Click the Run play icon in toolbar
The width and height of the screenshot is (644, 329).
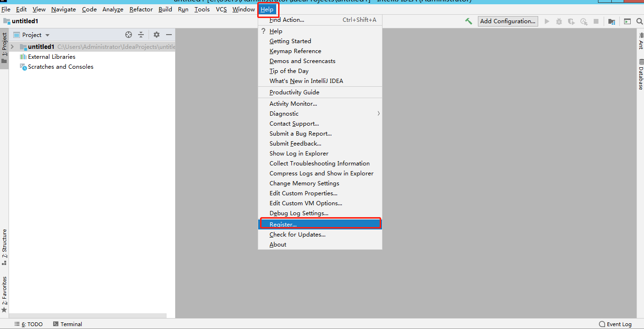coord(547,21)
